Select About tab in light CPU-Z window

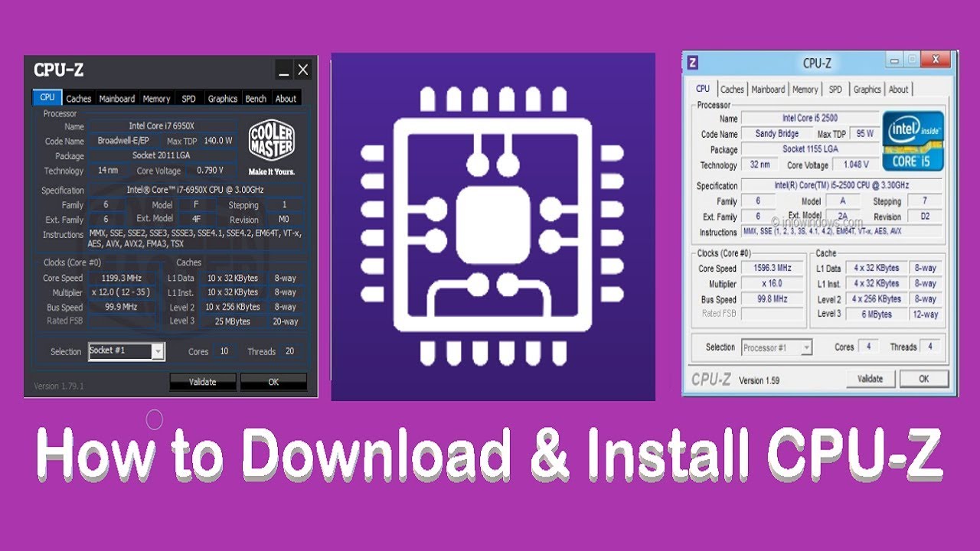(x=899, y=90)
